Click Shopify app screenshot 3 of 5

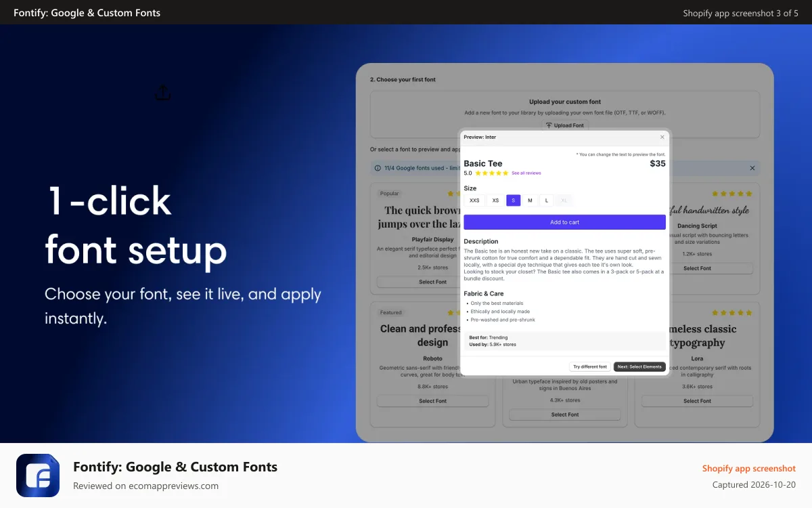740,13
